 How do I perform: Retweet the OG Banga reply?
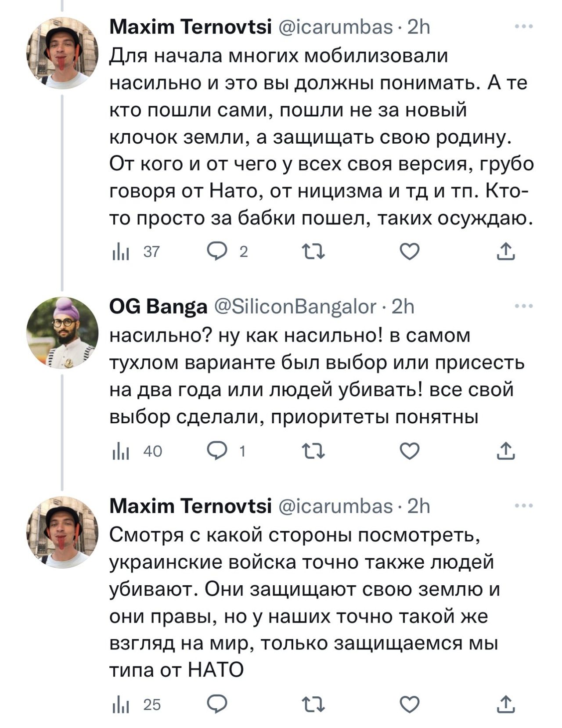click(313, 451)
